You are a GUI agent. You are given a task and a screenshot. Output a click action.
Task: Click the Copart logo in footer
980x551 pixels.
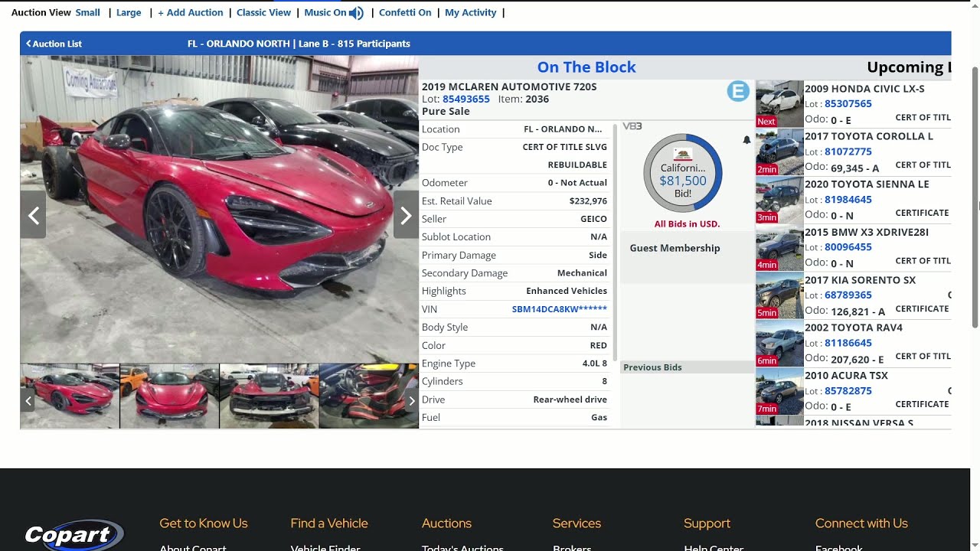(73, 535)
